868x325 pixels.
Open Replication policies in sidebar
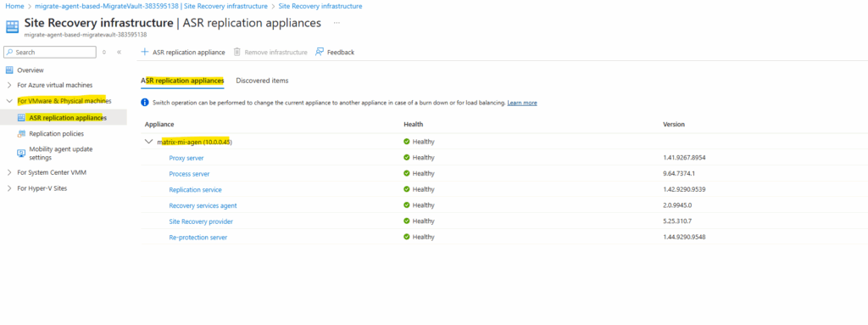(x=57, y=134)
